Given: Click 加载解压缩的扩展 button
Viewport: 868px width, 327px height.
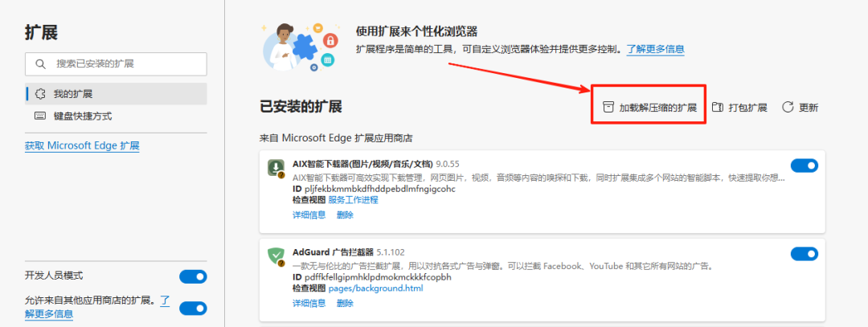Looking at the screenshot, I should (x=649, y=108).
